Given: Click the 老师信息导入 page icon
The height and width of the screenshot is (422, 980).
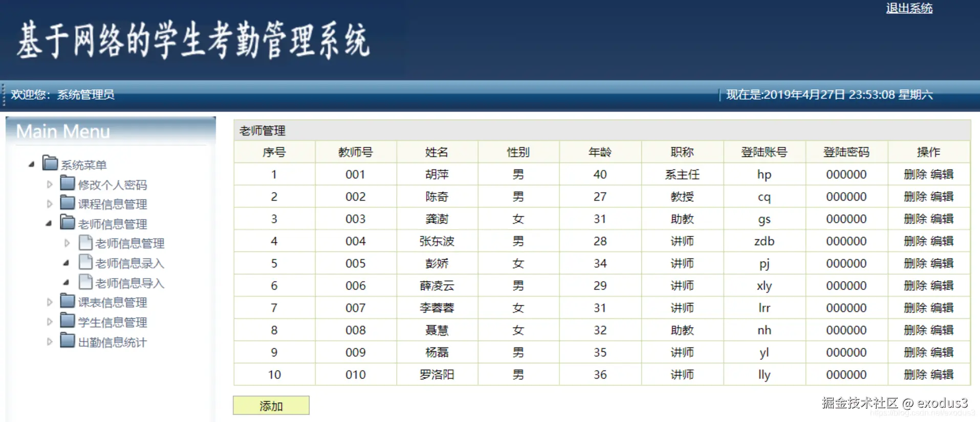Looking at the screenshot, I should 85,282.
